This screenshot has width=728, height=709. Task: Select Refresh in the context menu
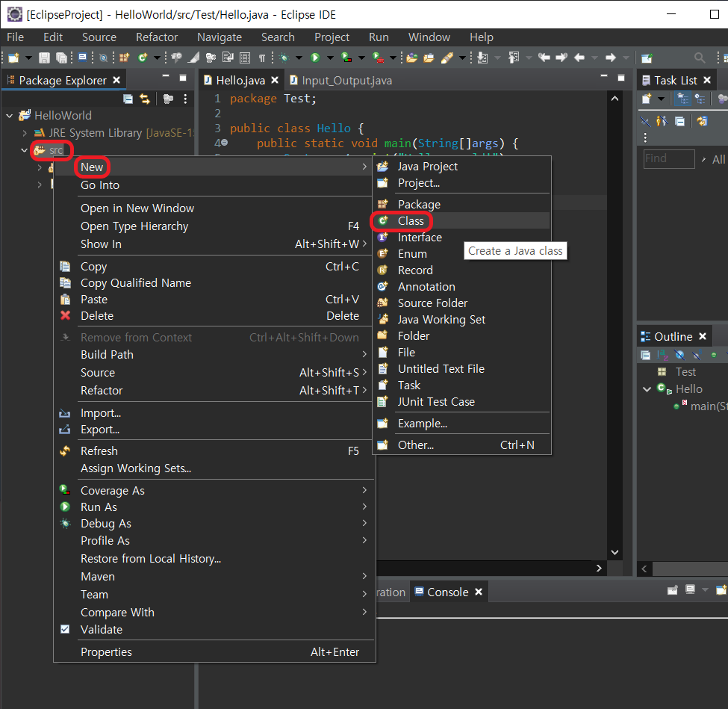point(214,451)
